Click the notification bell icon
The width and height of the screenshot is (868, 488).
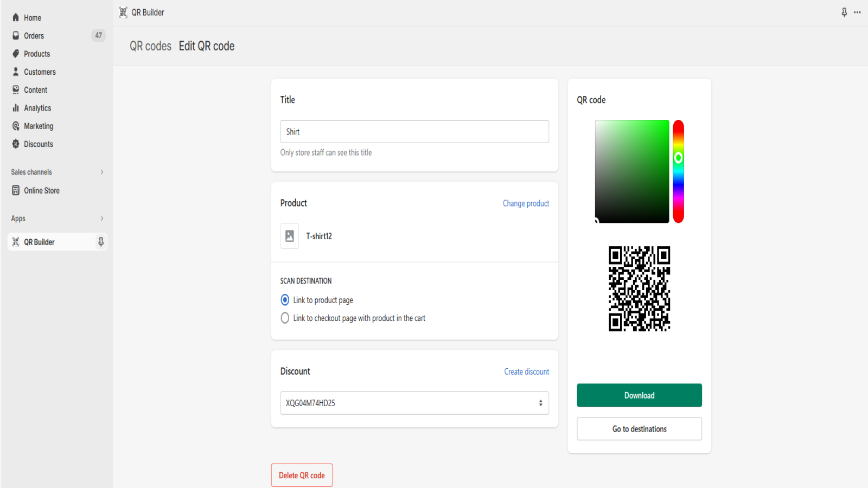844,12
